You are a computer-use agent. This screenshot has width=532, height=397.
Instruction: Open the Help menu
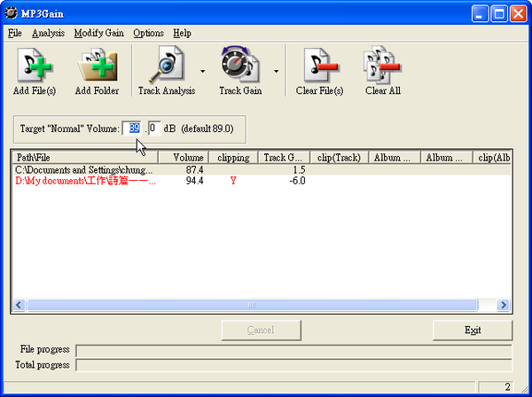[182, 33]
